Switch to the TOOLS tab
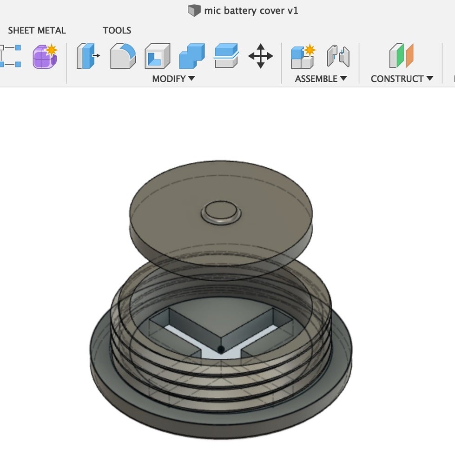The image size is (455, 476). tap(117, 30)
